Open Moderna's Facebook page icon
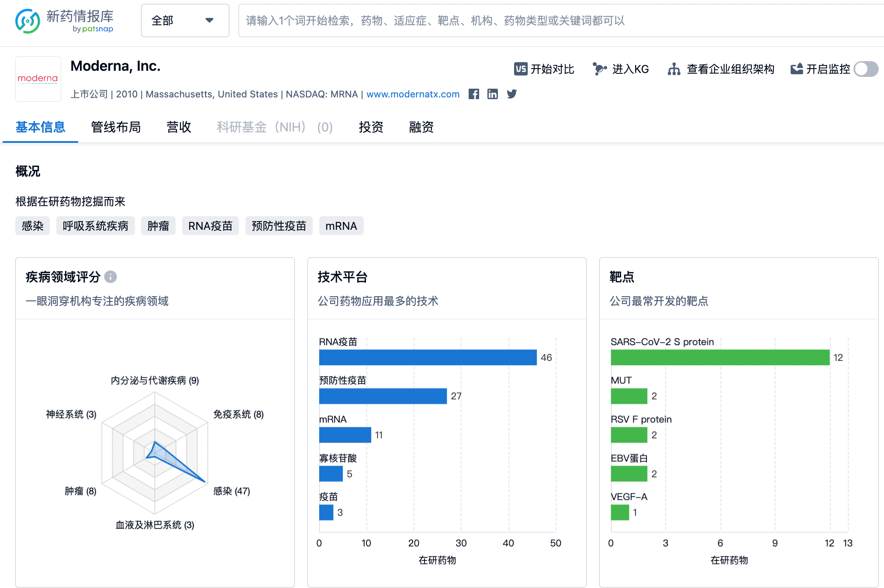Screen dimensions: 884x588 (473, 94)
